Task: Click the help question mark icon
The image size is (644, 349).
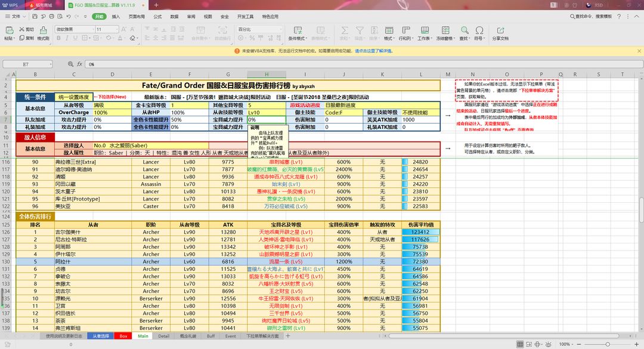Action: point(619,17)
